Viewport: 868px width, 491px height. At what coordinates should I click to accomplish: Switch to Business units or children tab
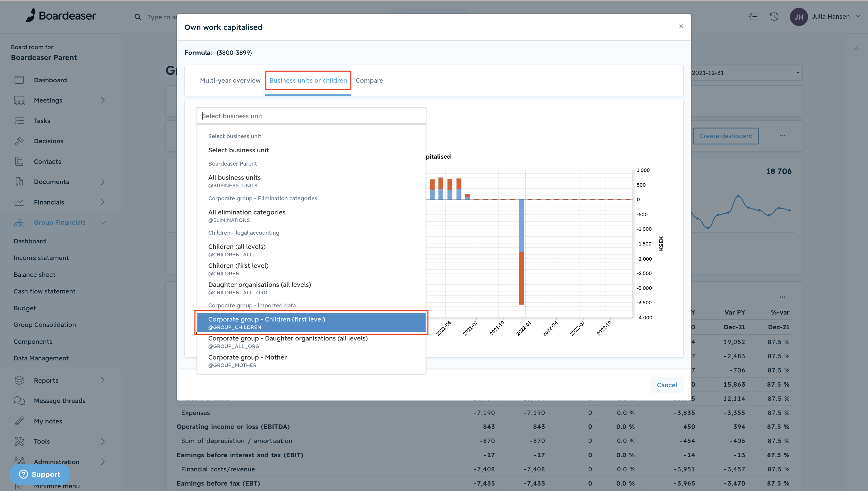coord(308,80)
